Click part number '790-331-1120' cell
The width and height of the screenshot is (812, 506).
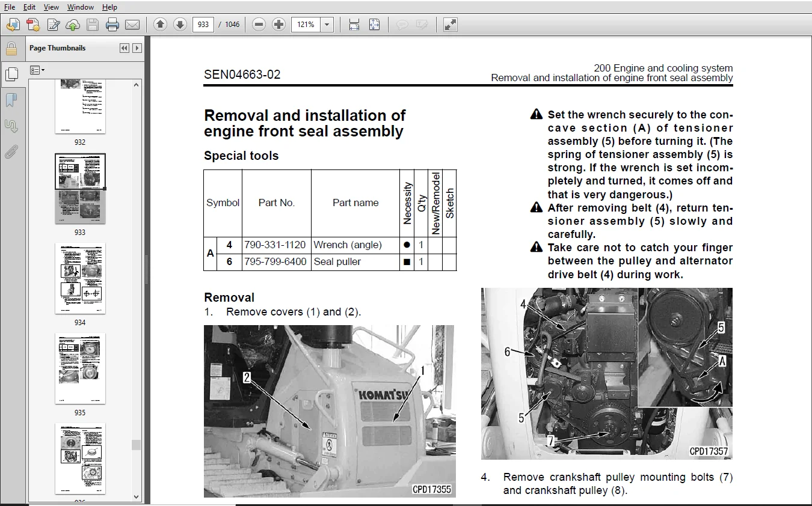(x=275, y=245)
